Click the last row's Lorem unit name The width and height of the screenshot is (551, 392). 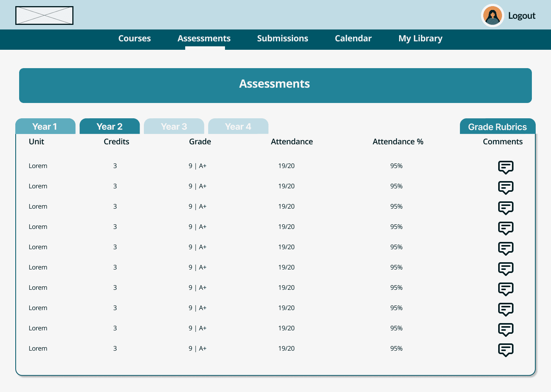pos(38,348)
